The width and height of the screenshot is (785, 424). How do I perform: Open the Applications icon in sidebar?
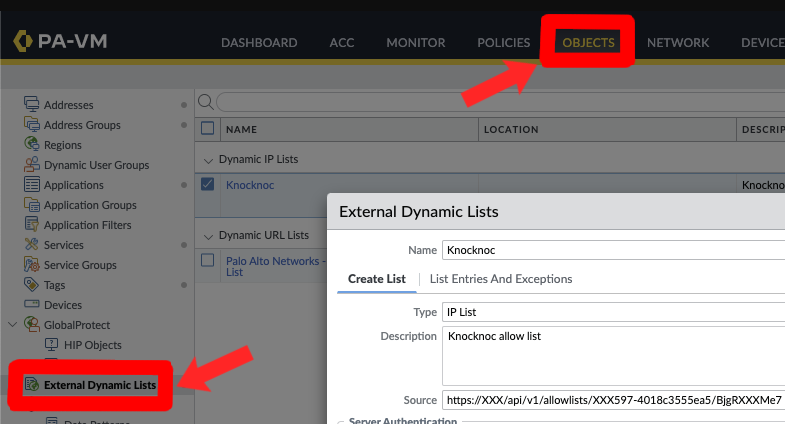pyautogui.click(x=31, y=185)
